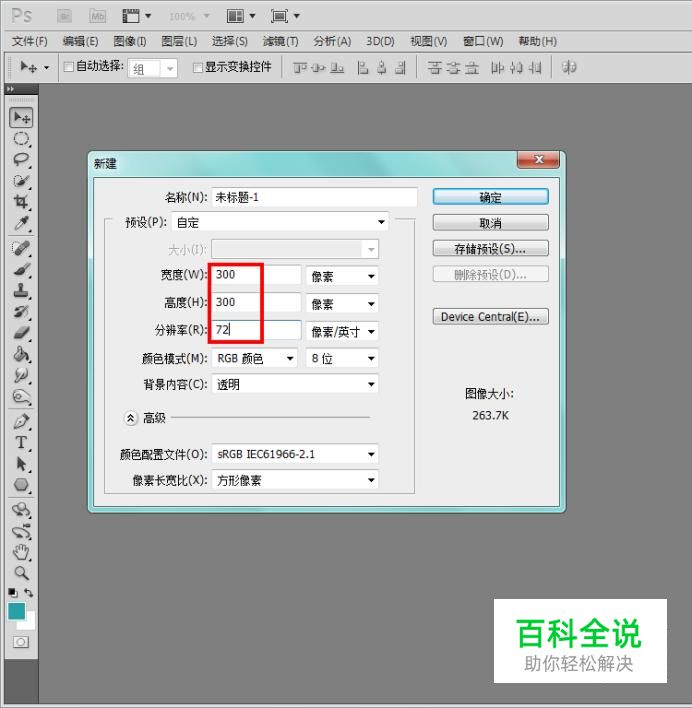Select the Pen tool

[x=21, y=421]
